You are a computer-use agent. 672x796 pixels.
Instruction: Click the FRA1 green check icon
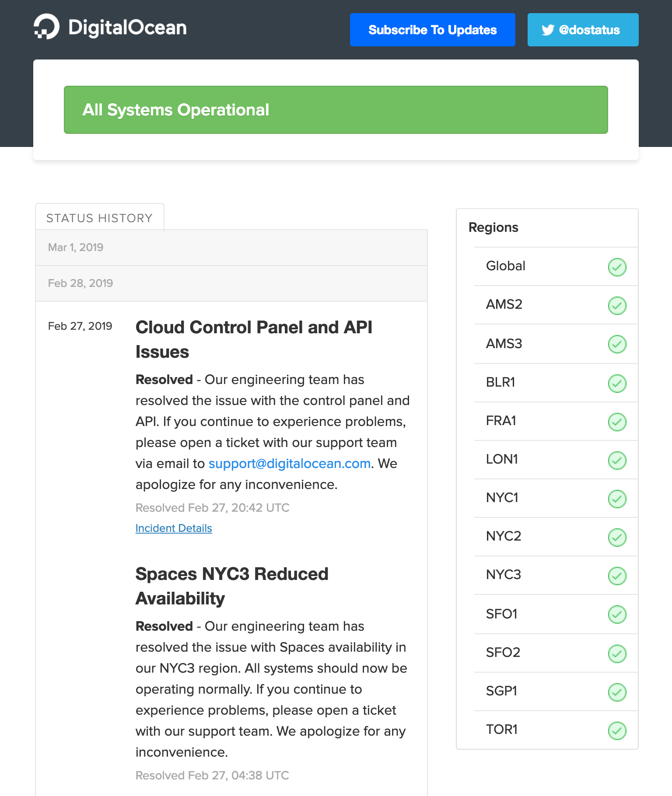(x=617, y=422)
